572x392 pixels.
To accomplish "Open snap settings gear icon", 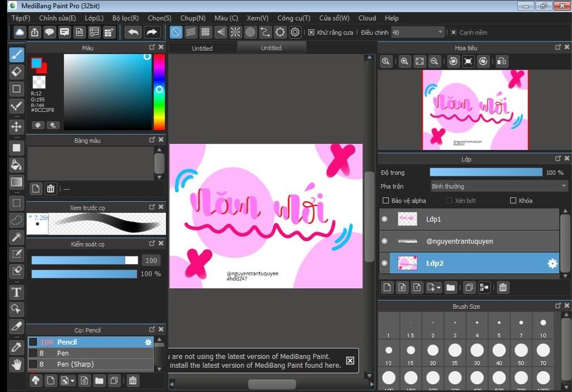I will pyautogui.click(x=295, y=32).
